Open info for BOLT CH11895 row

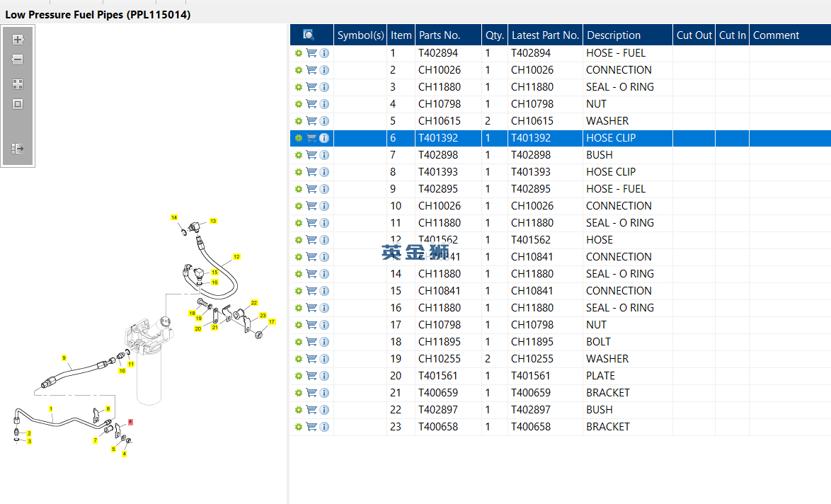[324, 342]
